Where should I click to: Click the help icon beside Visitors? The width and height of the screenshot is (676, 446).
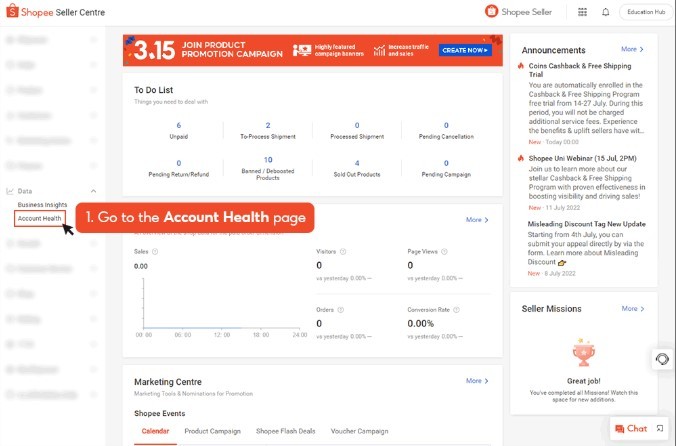click(342, 253)
